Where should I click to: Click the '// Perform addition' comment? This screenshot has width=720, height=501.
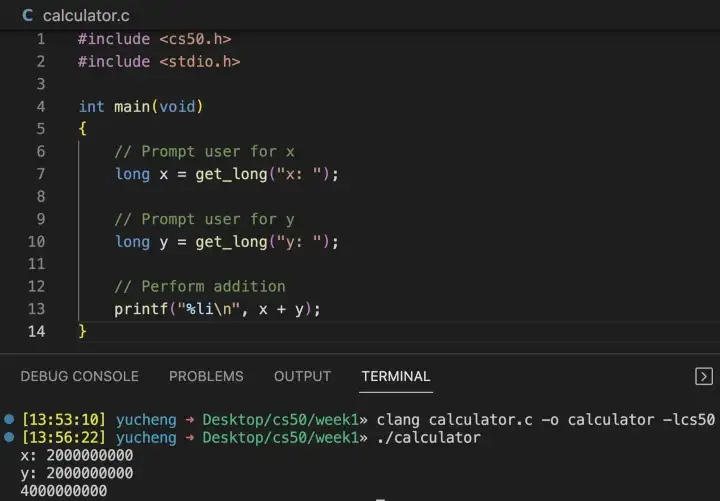pos(200,287)
